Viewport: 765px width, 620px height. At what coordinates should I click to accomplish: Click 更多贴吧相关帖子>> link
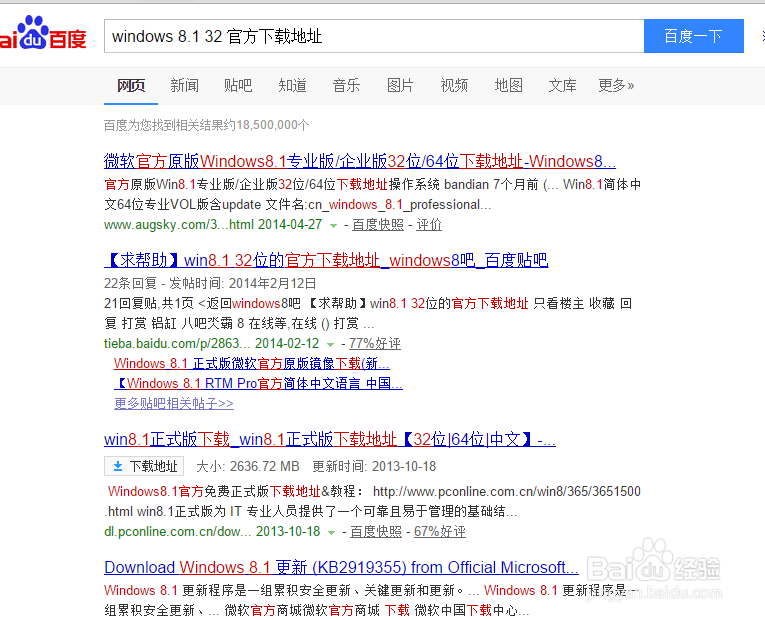pyautogui.click(x=174, y=403)
